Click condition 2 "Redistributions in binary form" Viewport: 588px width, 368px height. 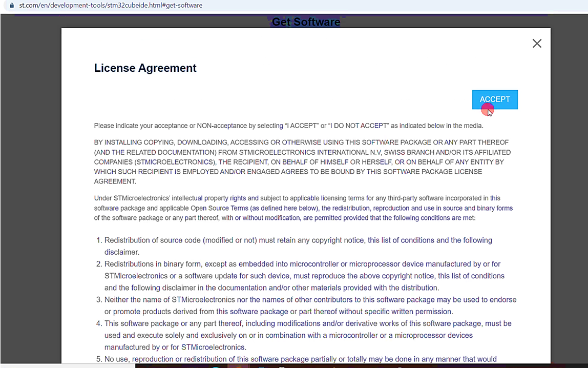304,276
